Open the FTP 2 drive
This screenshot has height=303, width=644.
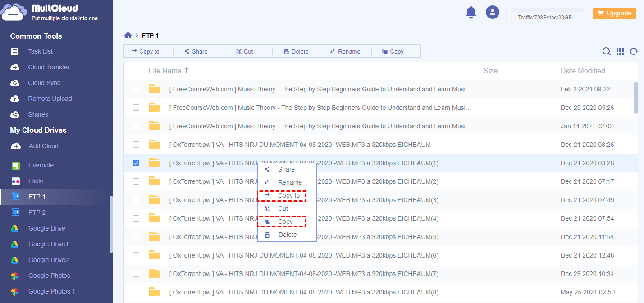tap(37, 212)
